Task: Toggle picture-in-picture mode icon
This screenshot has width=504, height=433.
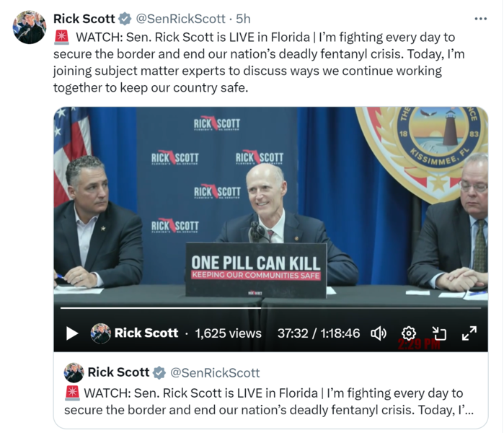Action: coord(439,333)
